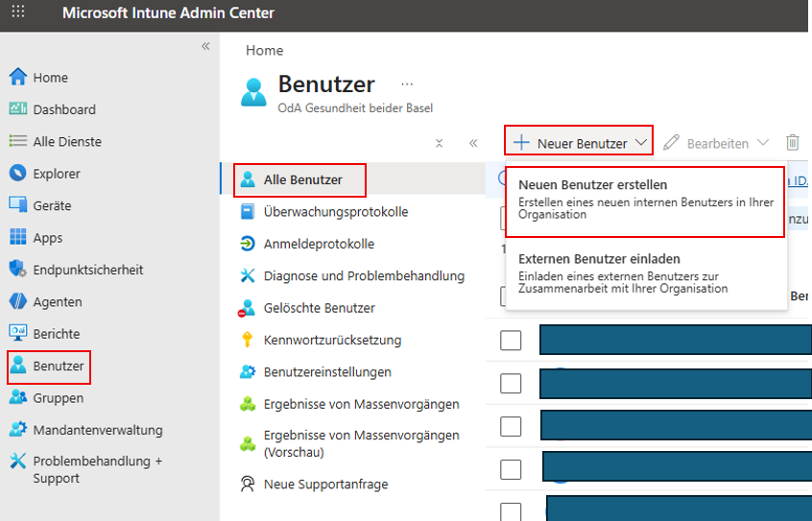Click the Bearbeiten button label
The width and height of the screenshot is (812, 521).
click(x=718, y=144)
